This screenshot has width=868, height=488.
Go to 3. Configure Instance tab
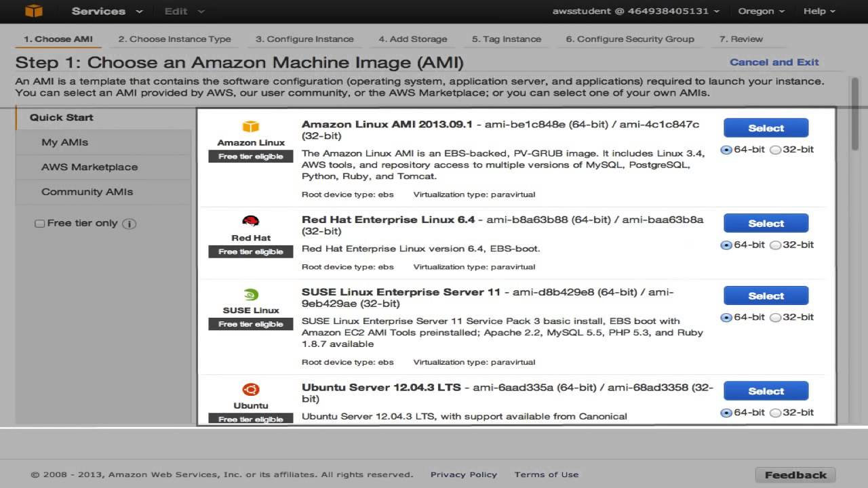coord(304,39)
